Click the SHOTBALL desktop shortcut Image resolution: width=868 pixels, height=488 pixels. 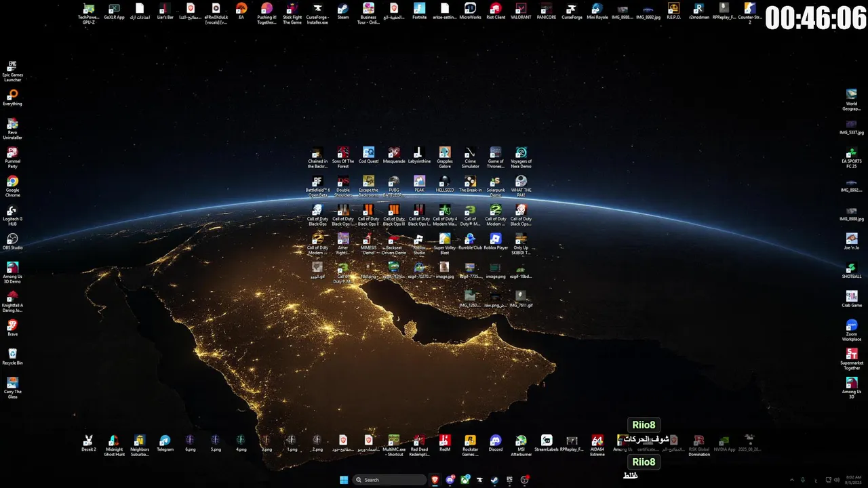point(852,270)
